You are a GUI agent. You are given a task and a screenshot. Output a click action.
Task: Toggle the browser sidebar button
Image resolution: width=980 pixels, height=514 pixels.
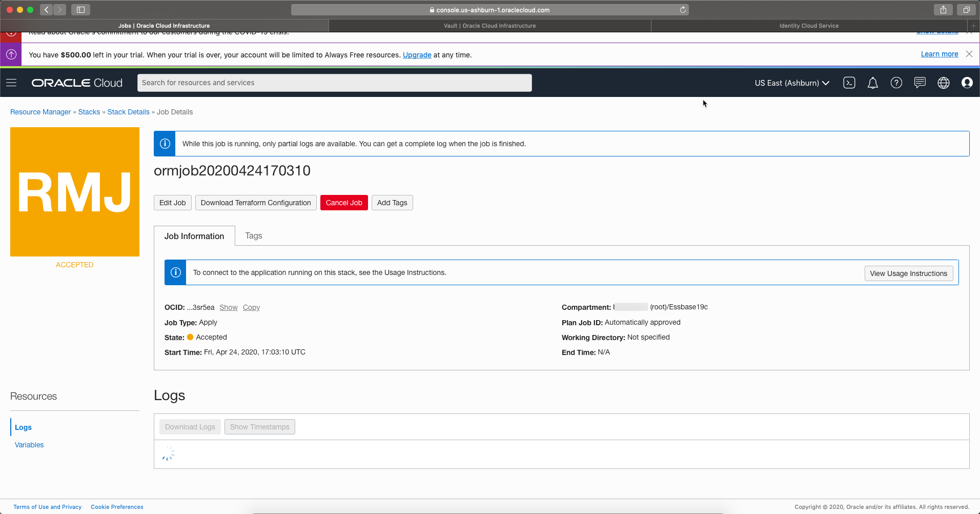coord(80,10)
